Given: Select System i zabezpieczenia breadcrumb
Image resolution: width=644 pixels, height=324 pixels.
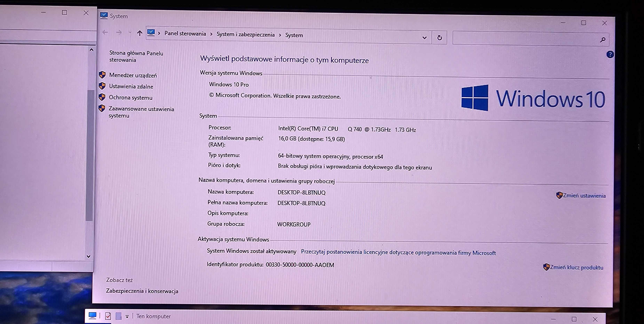Looking at the screenshot, I should [245, 34].
